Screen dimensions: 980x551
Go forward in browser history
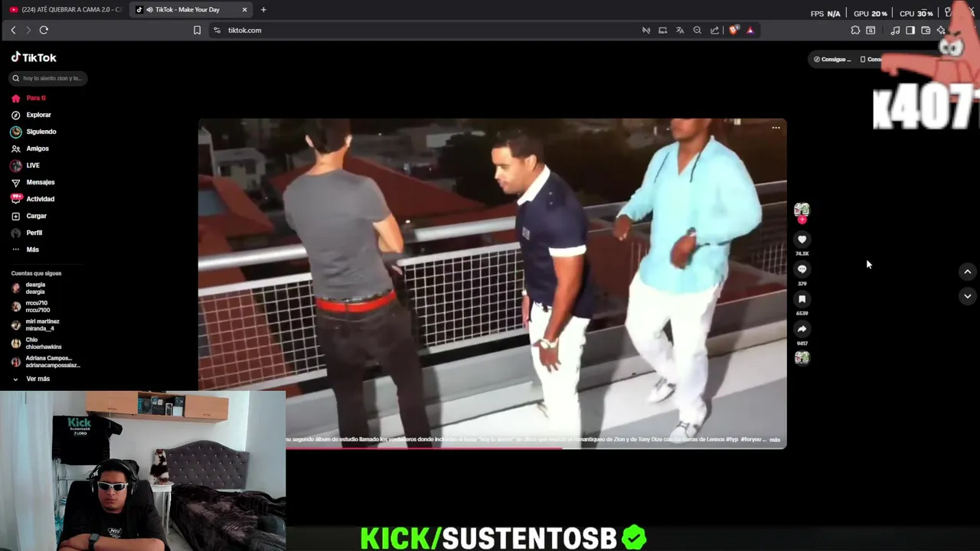[28, 30]
